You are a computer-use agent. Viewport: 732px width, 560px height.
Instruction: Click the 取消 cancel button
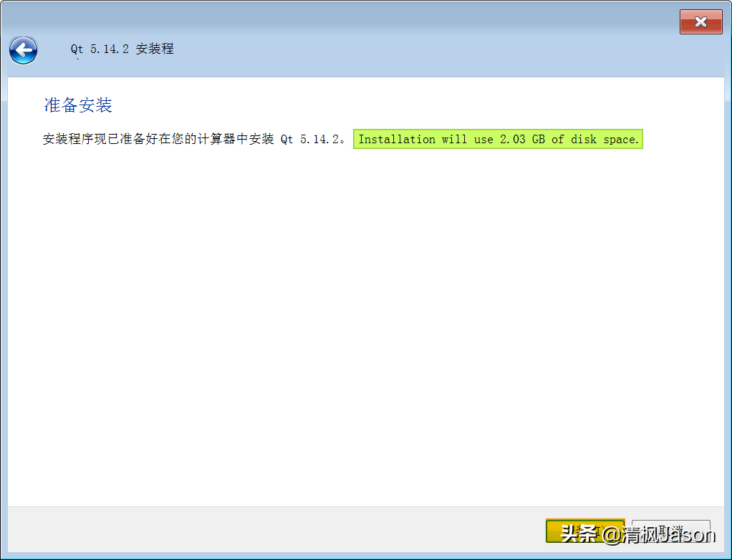coord(671,531)
